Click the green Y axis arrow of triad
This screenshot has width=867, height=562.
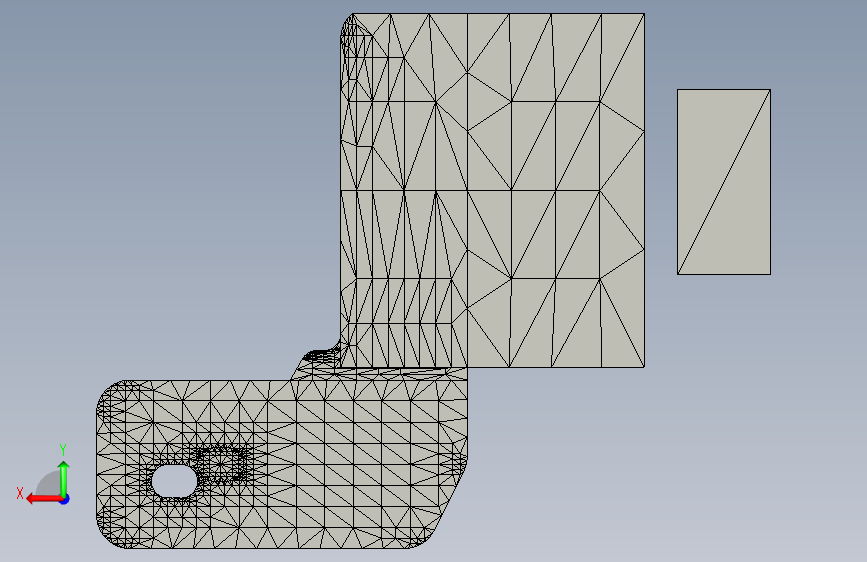point(64,479)
